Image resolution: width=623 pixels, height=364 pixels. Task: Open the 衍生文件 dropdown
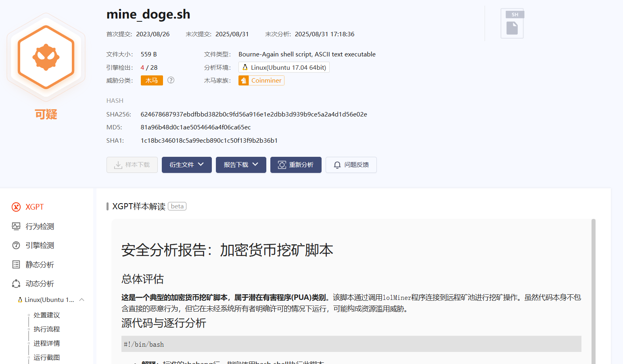(x=187, y=165)
